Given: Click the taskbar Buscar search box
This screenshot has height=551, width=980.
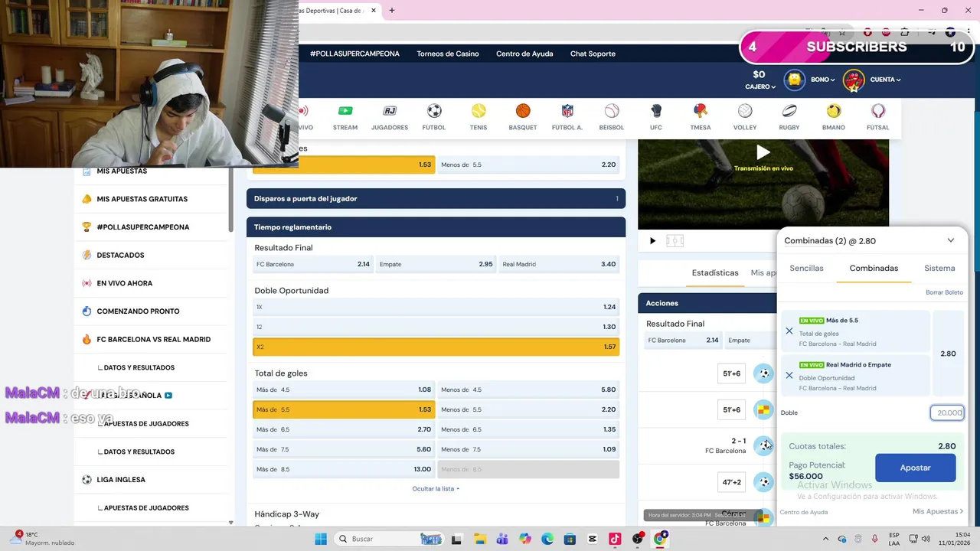Looking at the screenshot, I should [390, 539].
